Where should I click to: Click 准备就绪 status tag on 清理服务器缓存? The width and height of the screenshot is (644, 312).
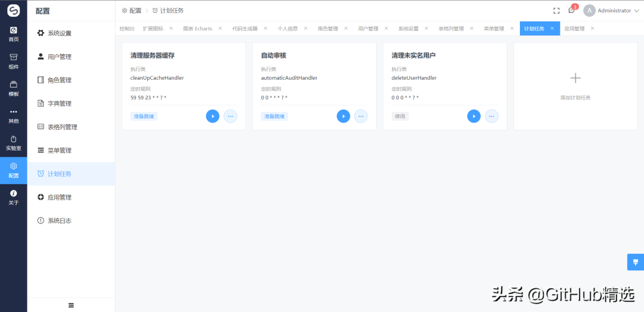pos(144,117)
